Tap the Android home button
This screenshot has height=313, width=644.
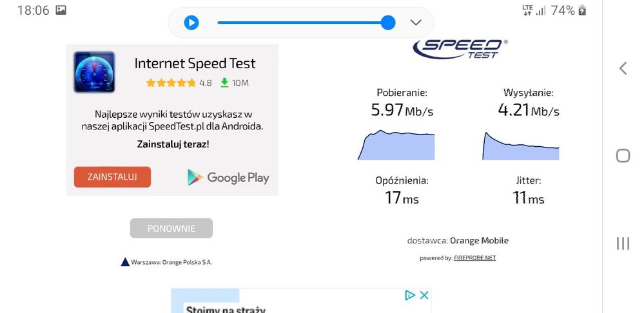click(x=623, y=156)
